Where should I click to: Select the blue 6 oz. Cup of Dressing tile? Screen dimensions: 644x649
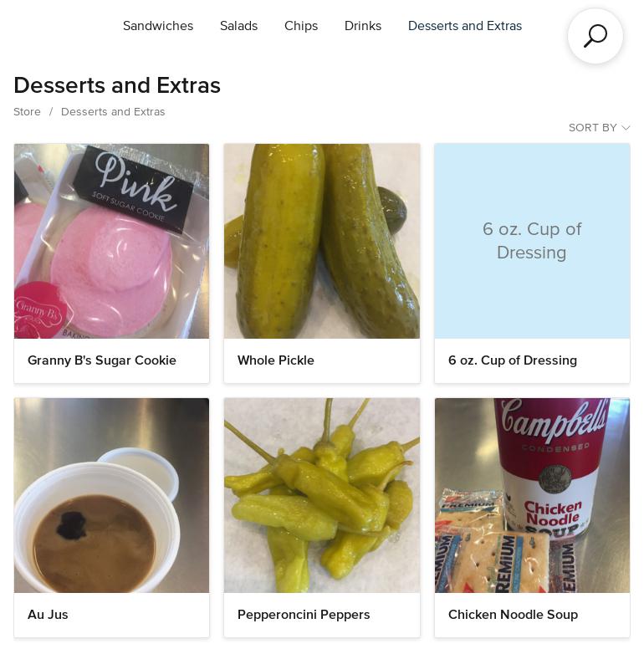click(x=532, y=241)
